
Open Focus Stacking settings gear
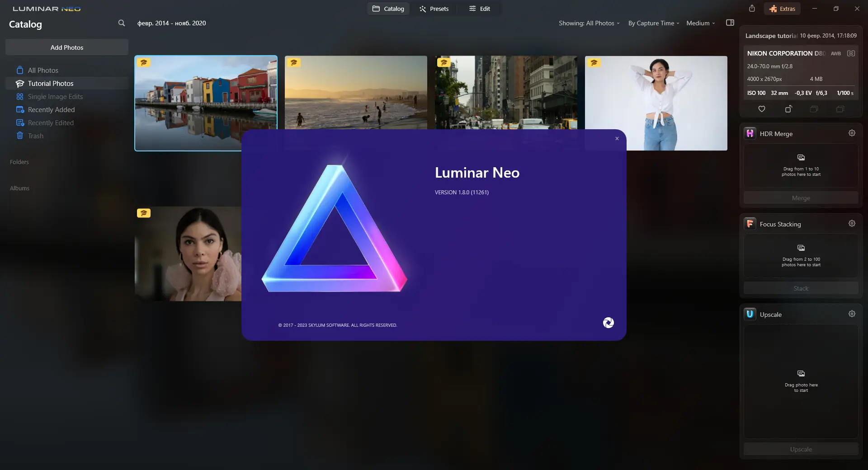pos(852,223)
